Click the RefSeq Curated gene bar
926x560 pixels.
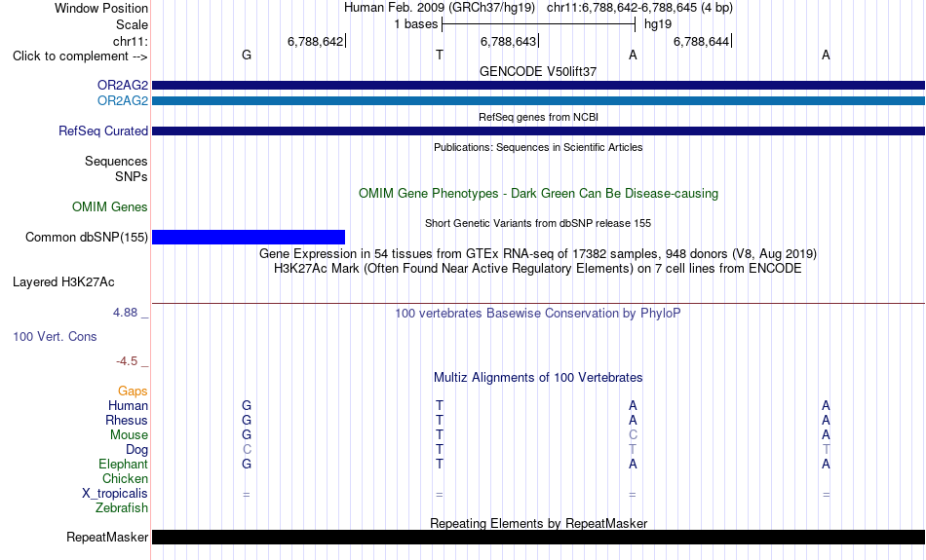click(x=538, y=131)
